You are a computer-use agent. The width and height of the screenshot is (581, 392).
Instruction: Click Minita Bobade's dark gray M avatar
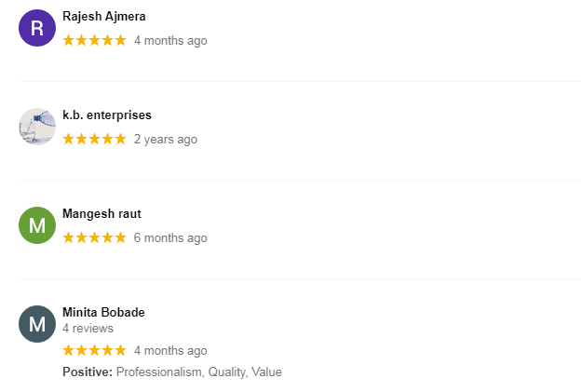[37, 324]
